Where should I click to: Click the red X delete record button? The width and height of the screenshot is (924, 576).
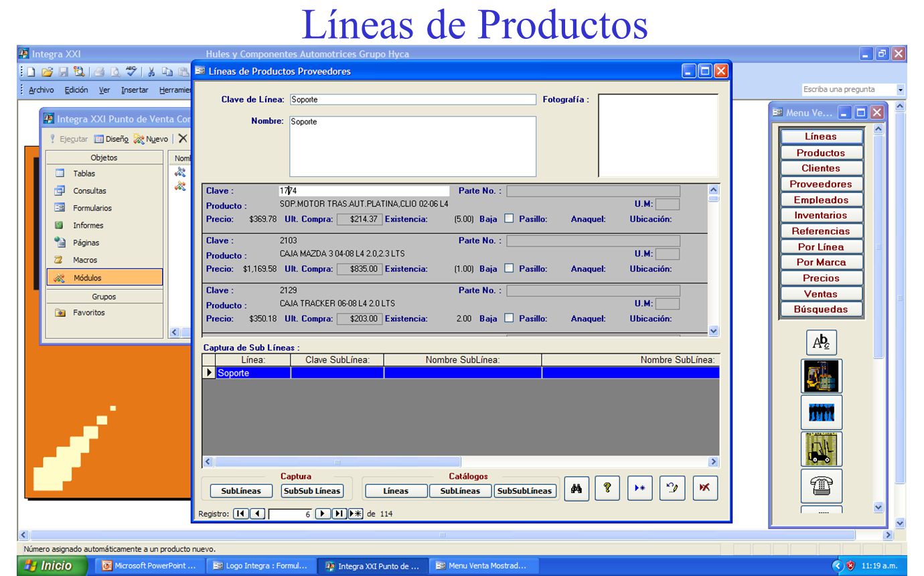[704, 488]
